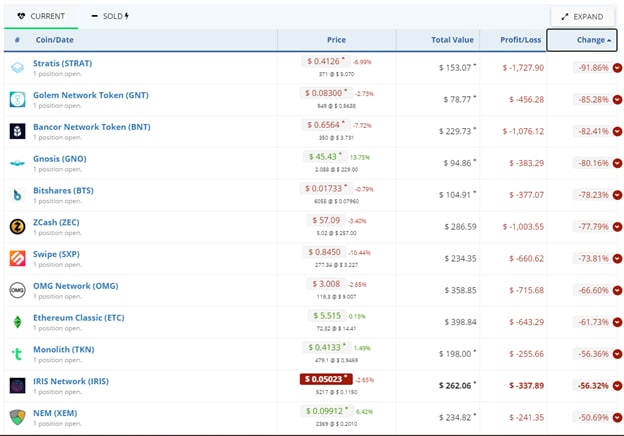Click the NEM XEM logo icon
Screen dimensions: 624x436
point(18,417)
